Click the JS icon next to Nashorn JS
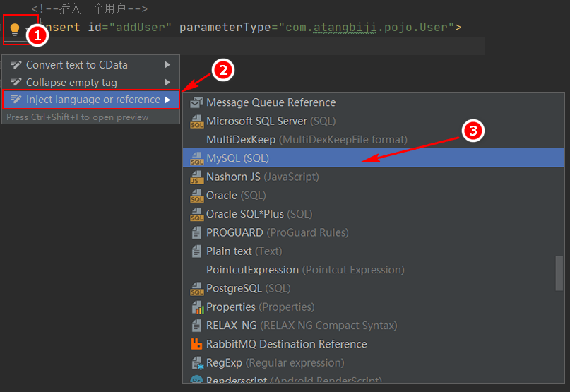The height and width of the screenshot is (392, 570). click(196, 177)
